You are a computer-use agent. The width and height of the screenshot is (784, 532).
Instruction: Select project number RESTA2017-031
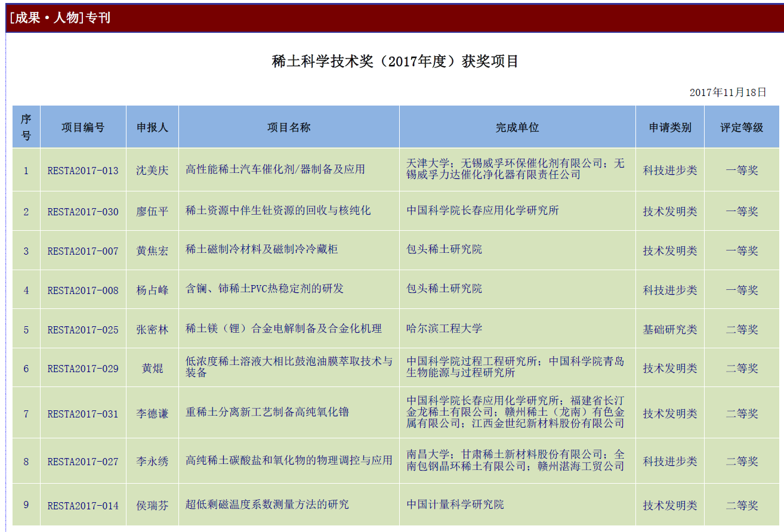[x=83, y=414]
